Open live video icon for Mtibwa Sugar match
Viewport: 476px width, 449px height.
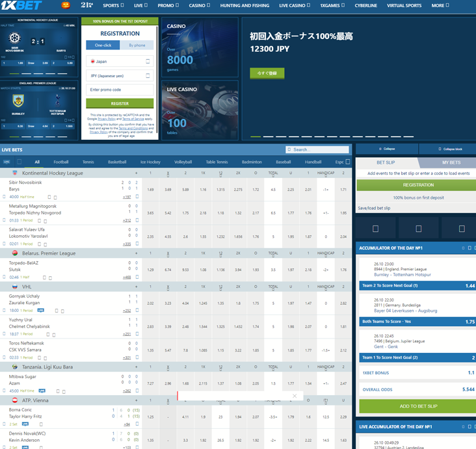pyautogui.click(x=42, y=391)
